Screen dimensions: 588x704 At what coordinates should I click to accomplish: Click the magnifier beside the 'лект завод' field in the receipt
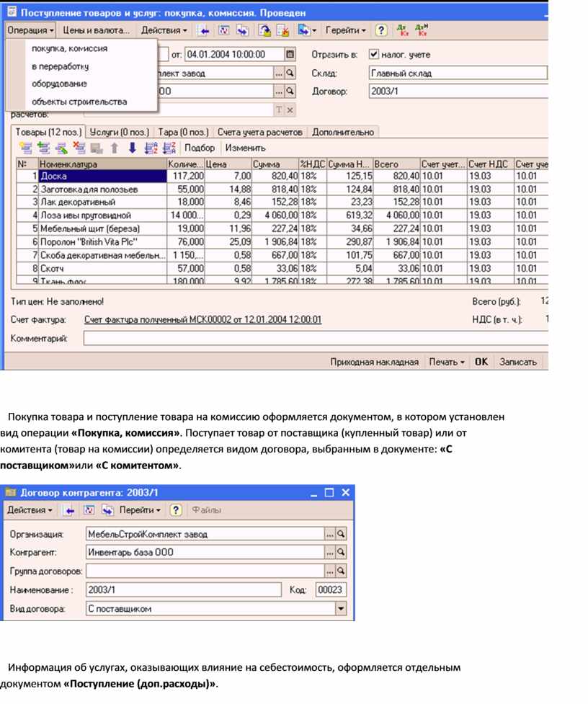[x=290, y=73]
